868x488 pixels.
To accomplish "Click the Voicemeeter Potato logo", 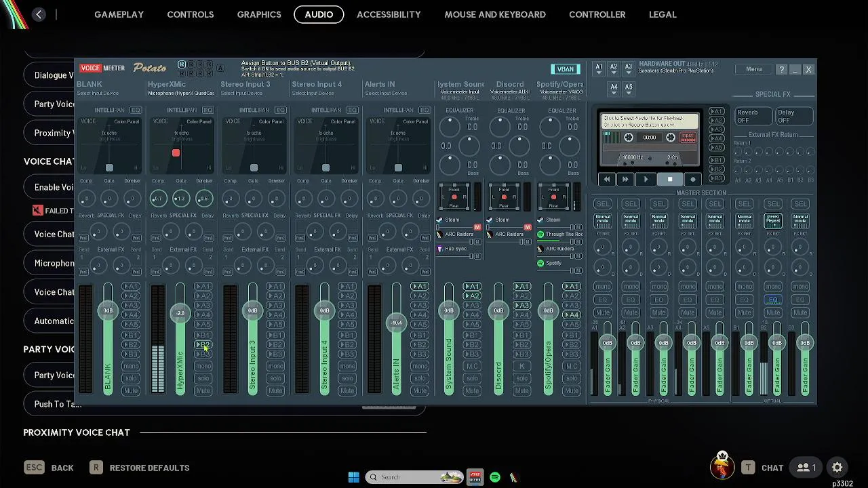I will tap(150, 68).
